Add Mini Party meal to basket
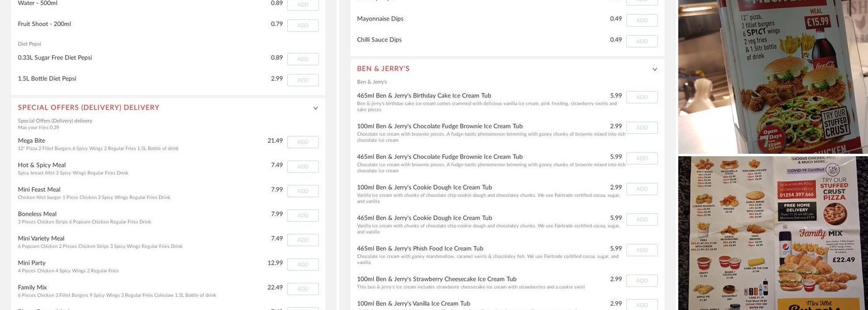This screenshot has height=310, width=868. coord(303,265)
